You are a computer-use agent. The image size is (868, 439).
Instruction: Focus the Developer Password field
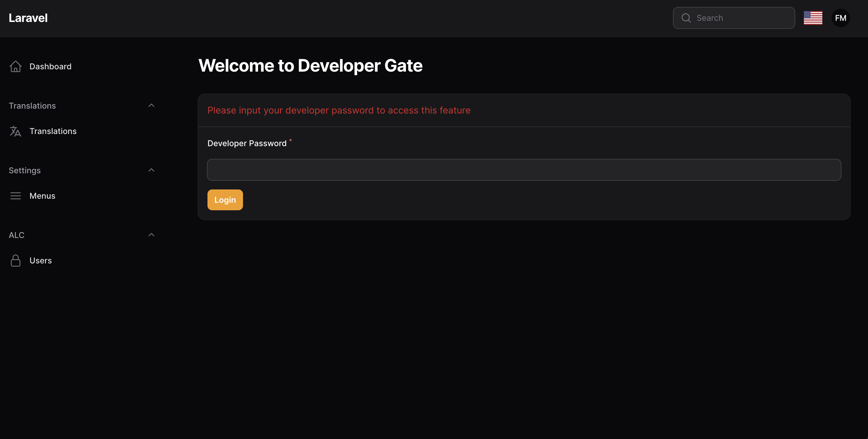coord(524,170)
